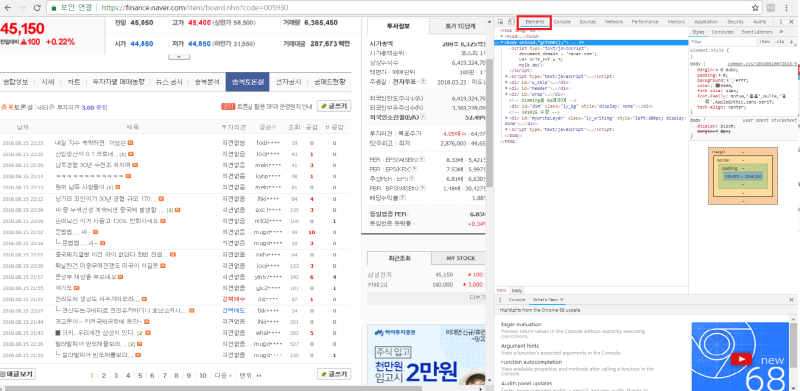Expand div id="header" node

(x=506, y=88)
